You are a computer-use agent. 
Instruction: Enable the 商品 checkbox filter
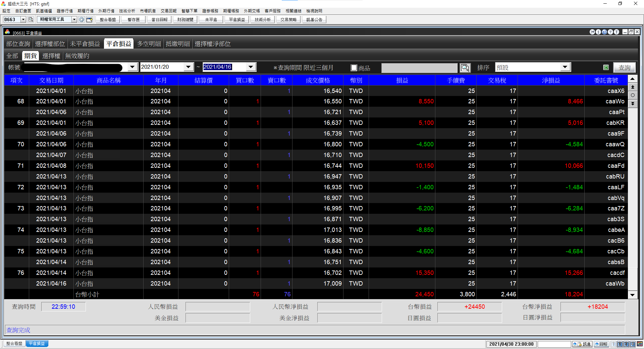coord(354,68)
